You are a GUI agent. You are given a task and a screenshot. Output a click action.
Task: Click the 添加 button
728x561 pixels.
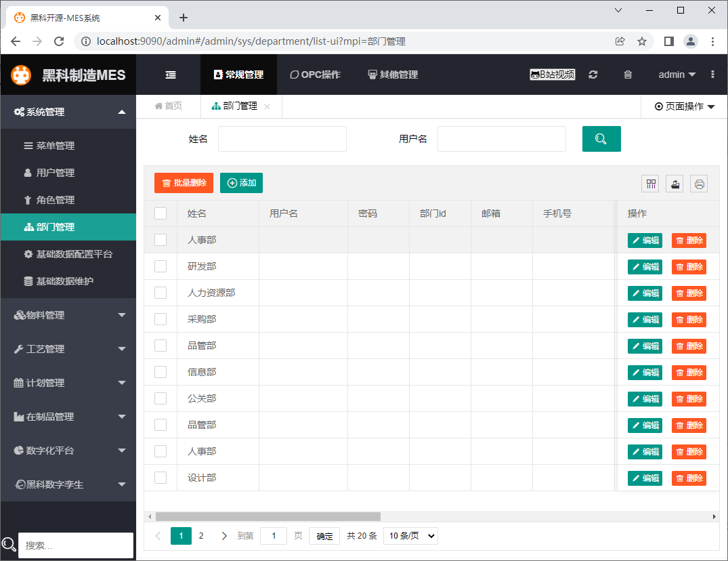click(242, 183)
